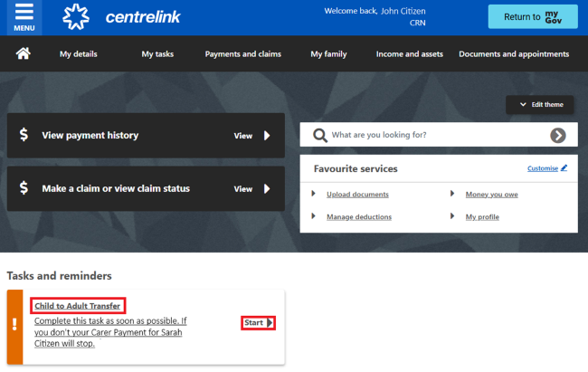Expand the Edit theme dropdown
Viewport: 588px width, 372px height.
pyautogui.click(x=541, y=105)
